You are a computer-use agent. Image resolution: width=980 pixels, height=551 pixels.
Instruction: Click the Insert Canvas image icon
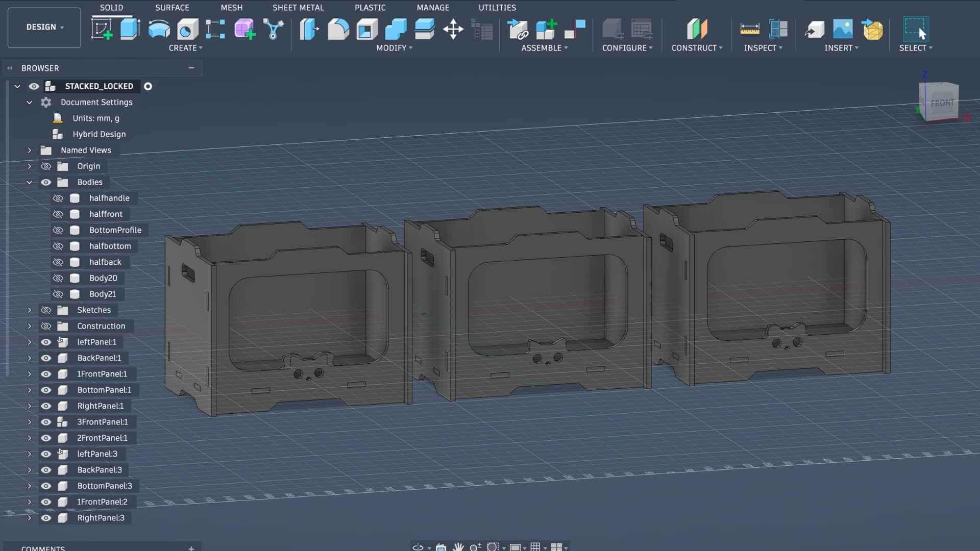pos(843,29)
